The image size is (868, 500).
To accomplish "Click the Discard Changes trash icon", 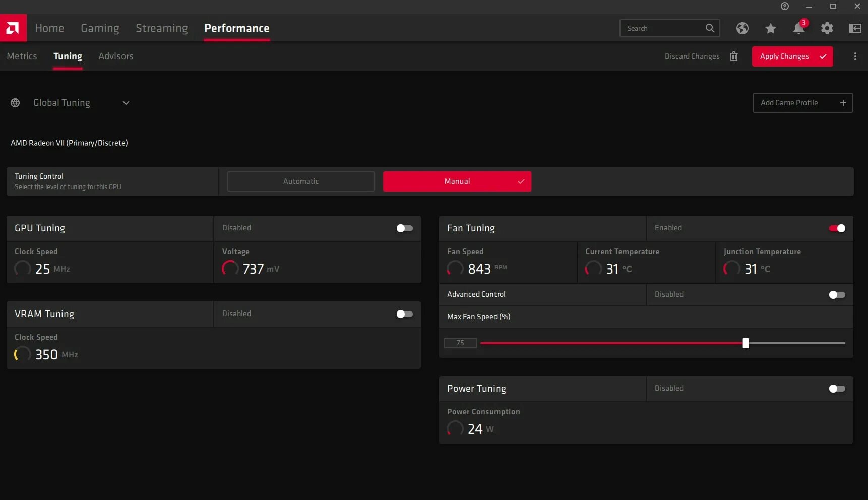I will tap(734, 56).
